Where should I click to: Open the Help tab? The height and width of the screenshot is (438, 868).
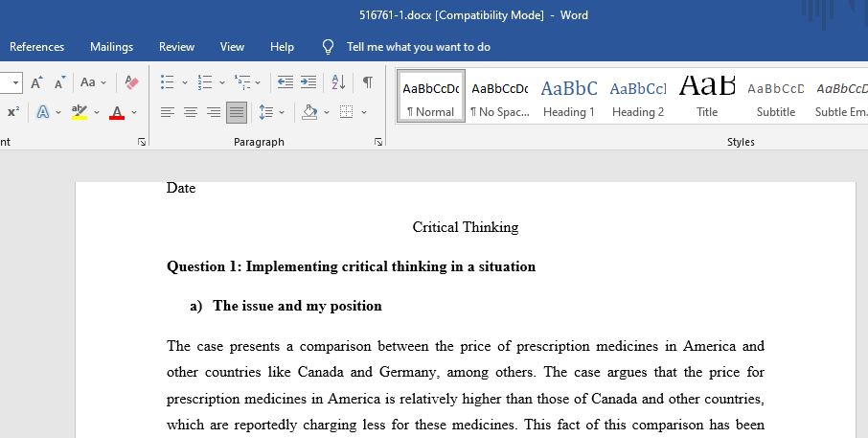(x=282, y=47)
